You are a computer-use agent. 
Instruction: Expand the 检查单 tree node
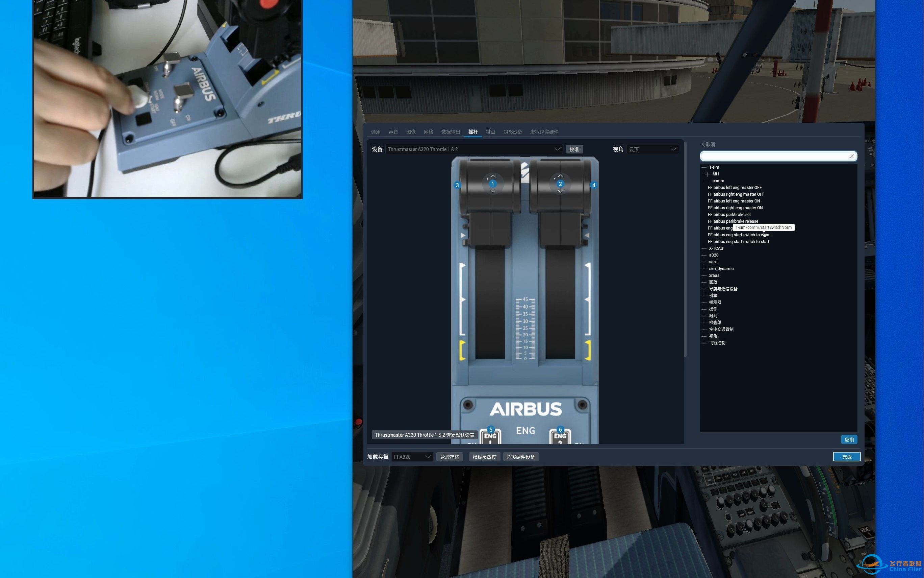(704, 323)
